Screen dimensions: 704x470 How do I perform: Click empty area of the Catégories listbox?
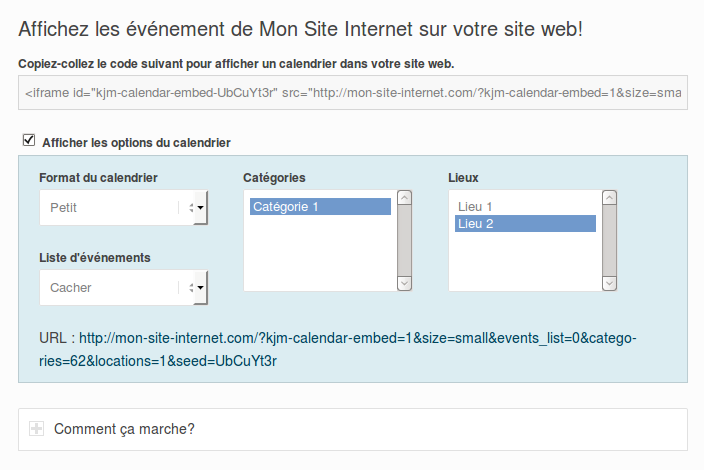click(x=320, y=254)
